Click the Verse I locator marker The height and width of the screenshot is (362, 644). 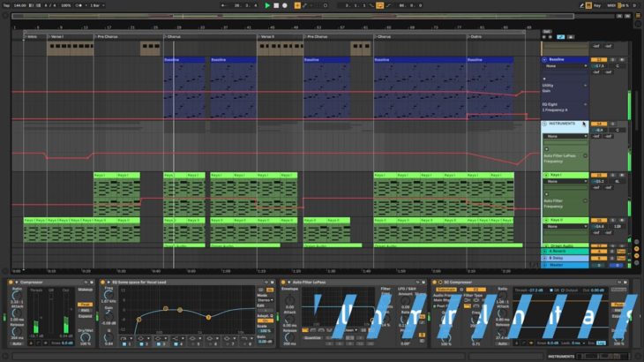coord(56,36)
